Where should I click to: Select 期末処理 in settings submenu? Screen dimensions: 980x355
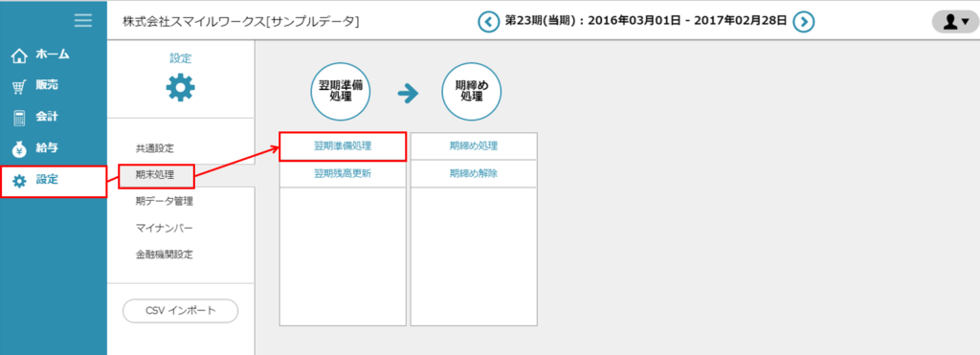click(156, 176)
